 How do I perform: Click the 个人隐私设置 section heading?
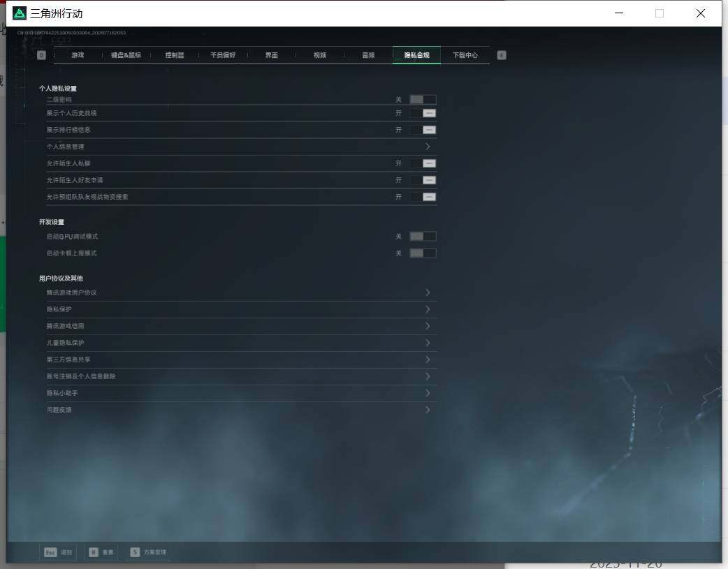(58, 88)
